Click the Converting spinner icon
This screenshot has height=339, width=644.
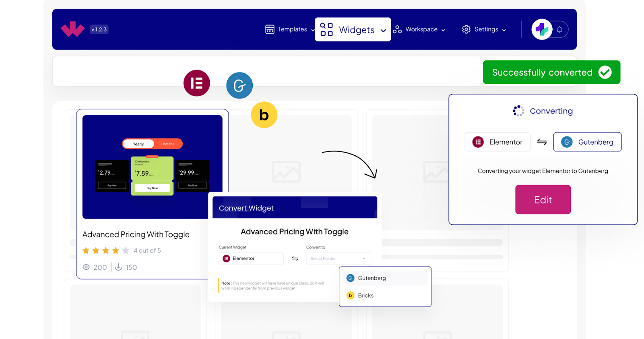[x=518, y=111]
